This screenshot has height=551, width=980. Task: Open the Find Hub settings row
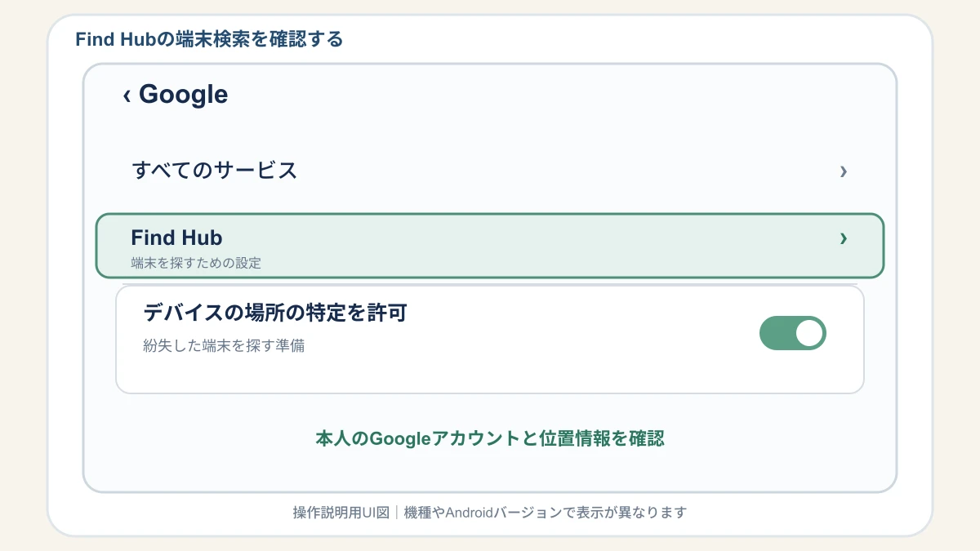pyautogui.click(x=490, y=245)
